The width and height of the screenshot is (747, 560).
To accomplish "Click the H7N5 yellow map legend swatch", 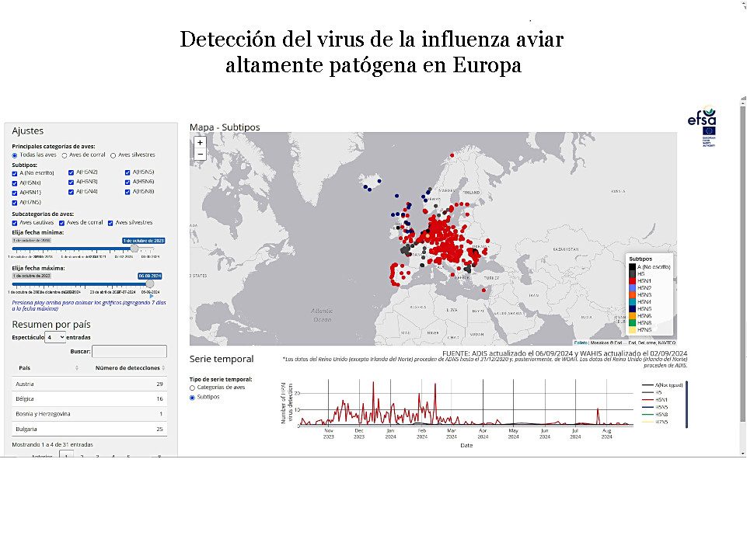I will (632, 329).
